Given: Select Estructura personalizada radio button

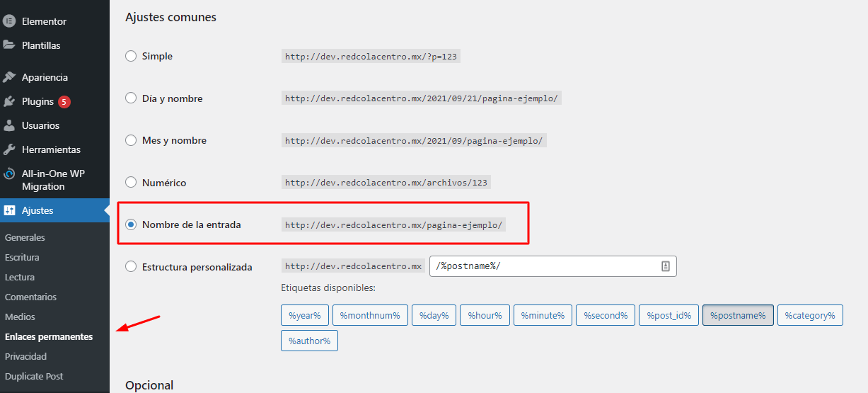Looking at the screenshot, I should (x=131, y=267).
